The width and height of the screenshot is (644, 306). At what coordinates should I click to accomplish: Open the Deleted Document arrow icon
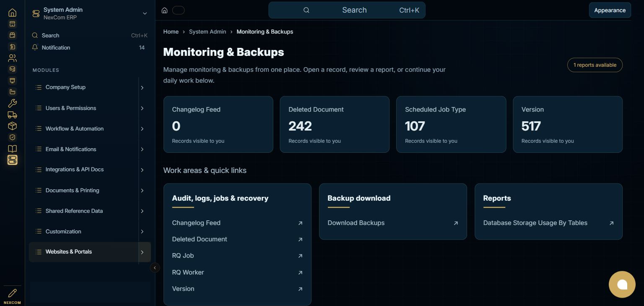pos(300,240)
